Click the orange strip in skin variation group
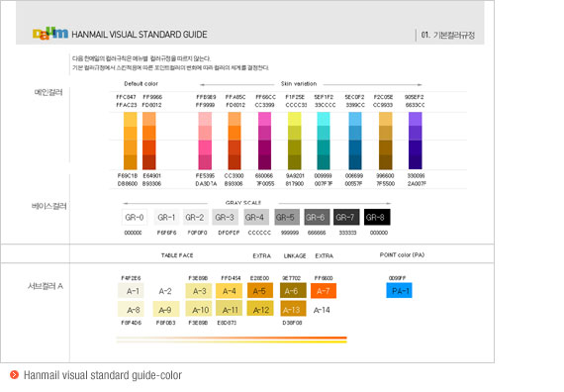 pyautogui.click(x=235, y=141)
